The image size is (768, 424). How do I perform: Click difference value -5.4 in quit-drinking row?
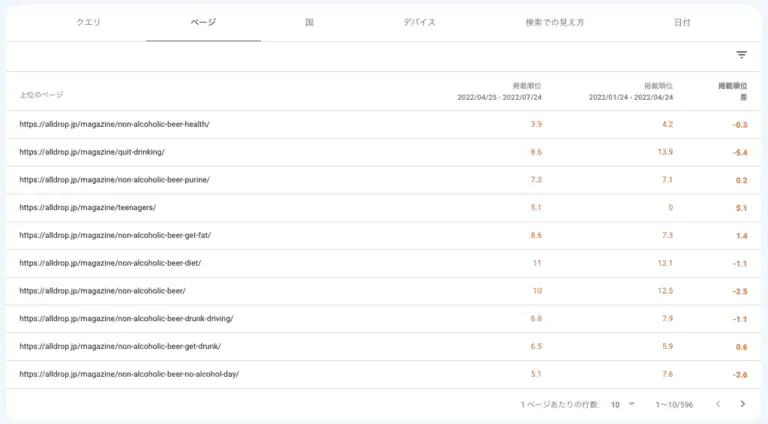coord(740,153)
